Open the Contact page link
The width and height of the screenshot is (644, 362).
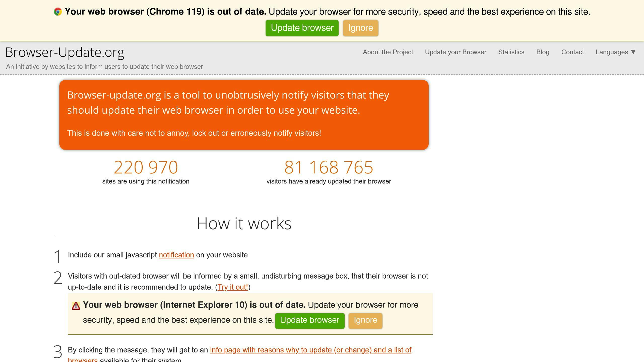[572, 52]
